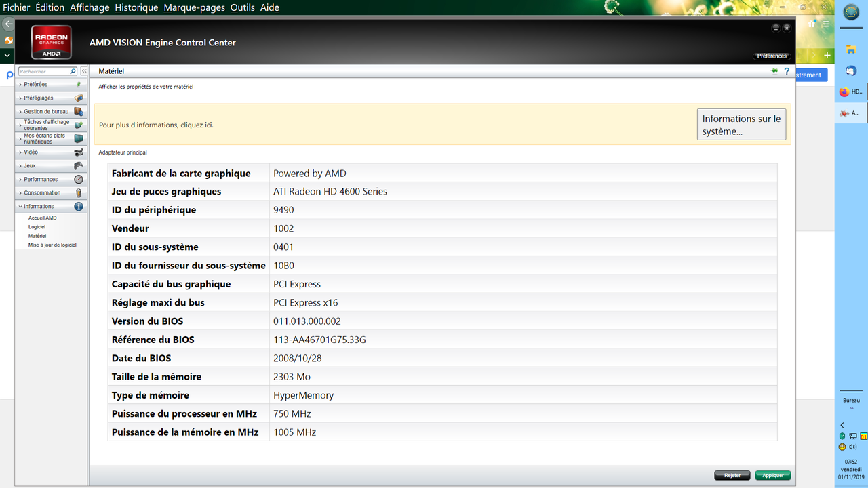
Task: Click the green pin icon in Matériel header
Action: tap(774, 70)
